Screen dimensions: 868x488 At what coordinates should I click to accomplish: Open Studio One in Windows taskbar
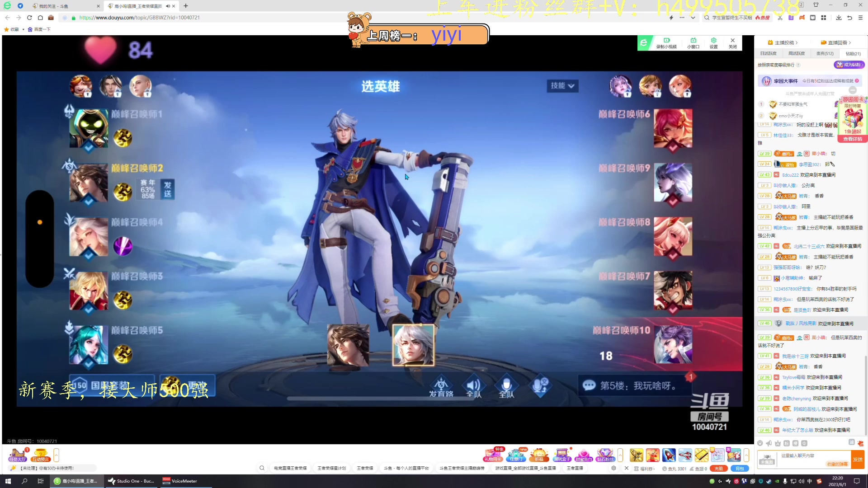point(132,481)
